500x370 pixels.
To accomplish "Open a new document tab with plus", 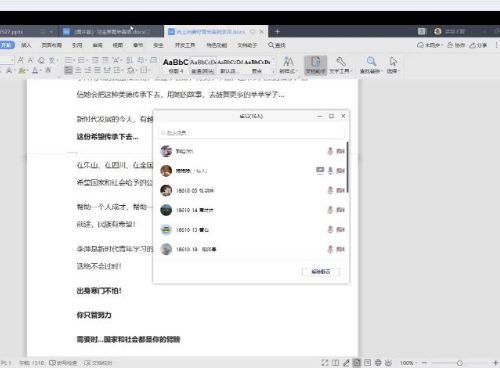I will (277, 32).
